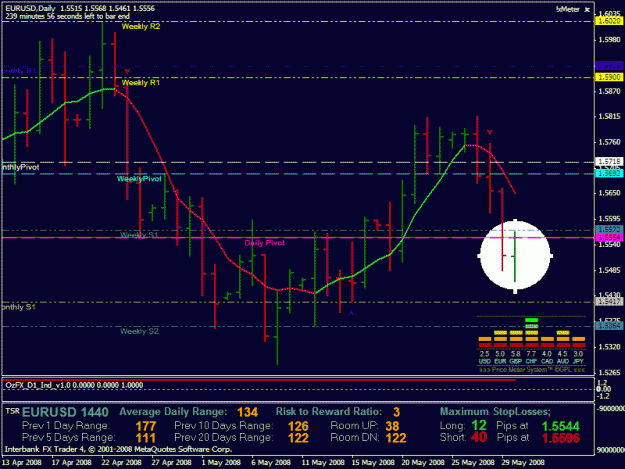Click the CAD strength meter bar
The height and width of the screenshot is (469, 625).
[x=547, y=341]
